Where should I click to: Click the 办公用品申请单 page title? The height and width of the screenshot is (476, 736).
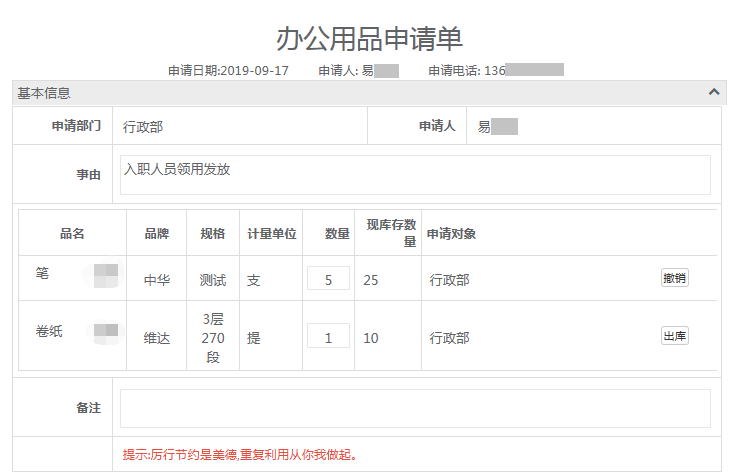(369, 38)
